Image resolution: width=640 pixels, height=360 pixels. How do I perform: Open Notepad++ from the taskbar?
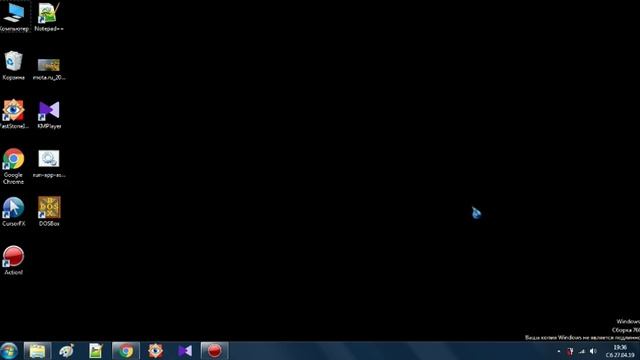96,351
